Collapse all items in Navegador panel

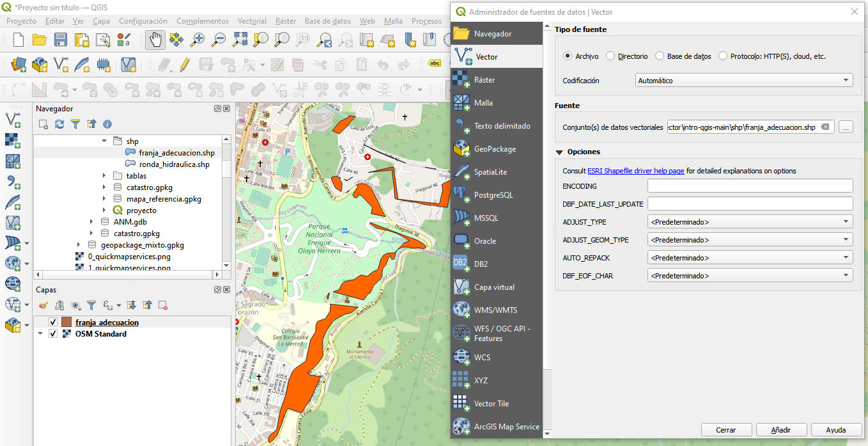tap(91, 124)
